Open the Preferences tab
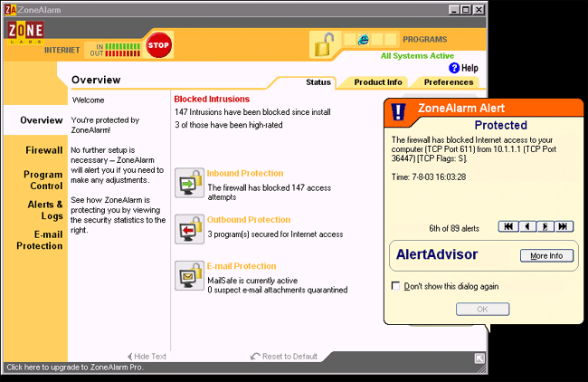588x382 pixels. point(449,82)
